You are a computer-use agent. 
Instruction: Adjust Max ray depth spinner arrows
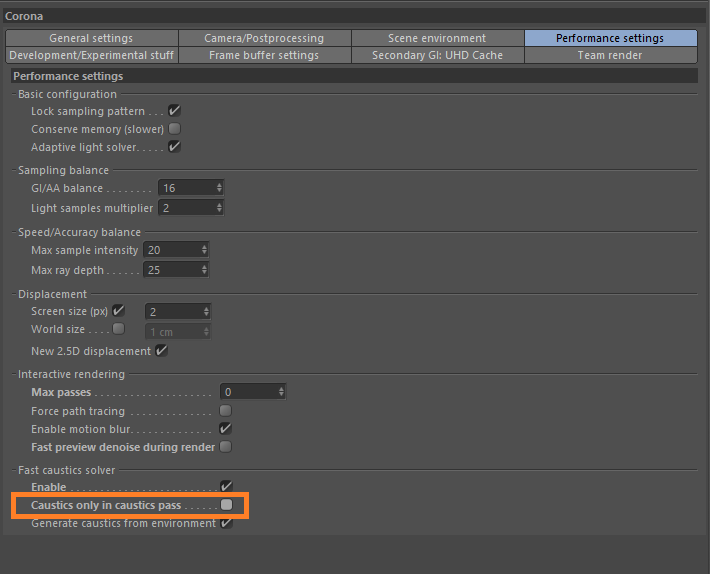[x=204, y=270]
